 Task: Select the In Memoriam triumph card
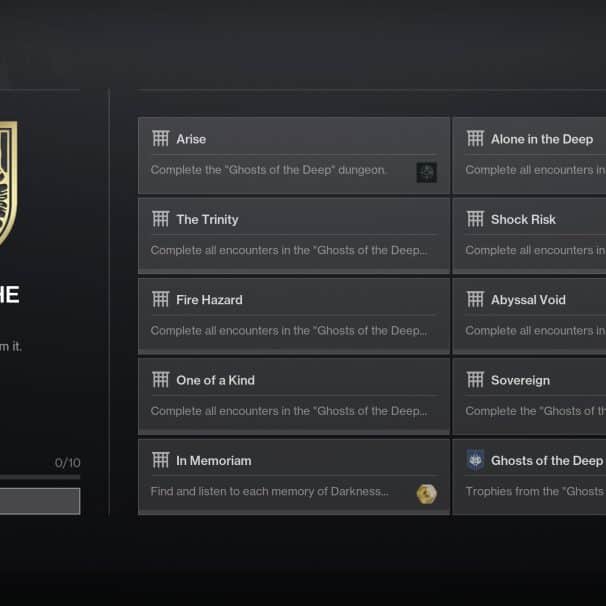[x=294, y=477]
